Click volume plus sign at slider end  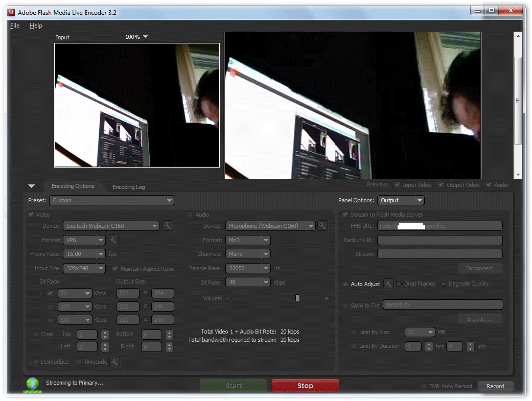327,298
